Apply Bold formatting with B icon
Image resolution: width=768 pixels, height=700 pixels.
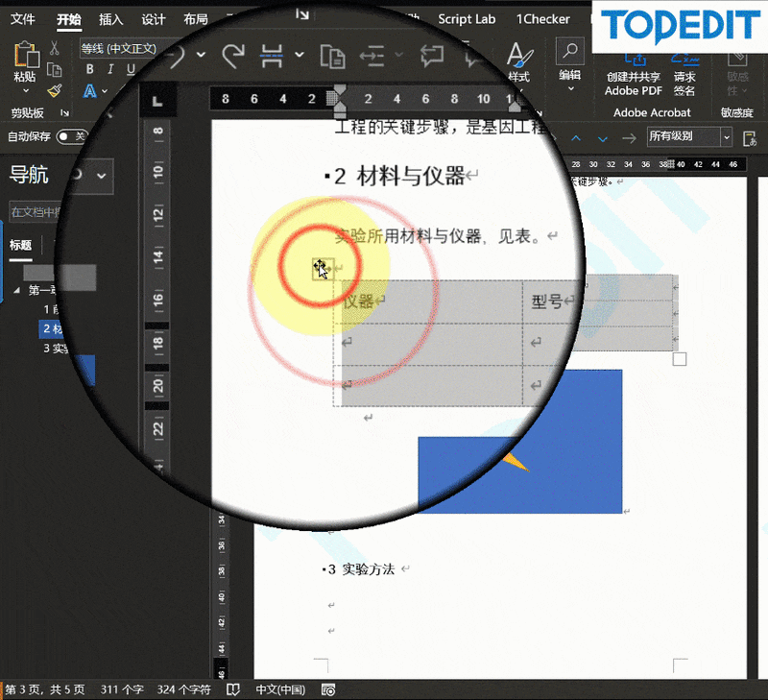click(x=90, y=69)
